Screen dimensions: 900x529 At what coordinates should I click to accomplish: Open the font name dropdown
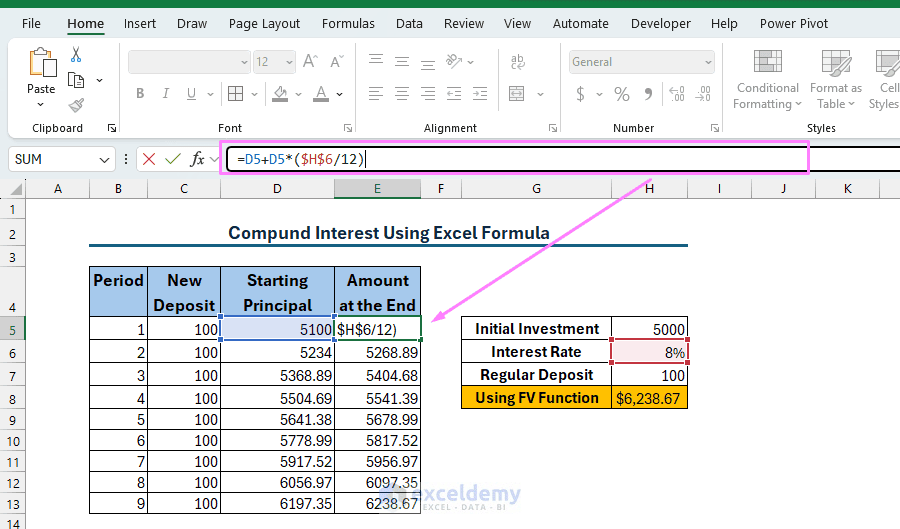pyautogui.click(x=245, y=62)
